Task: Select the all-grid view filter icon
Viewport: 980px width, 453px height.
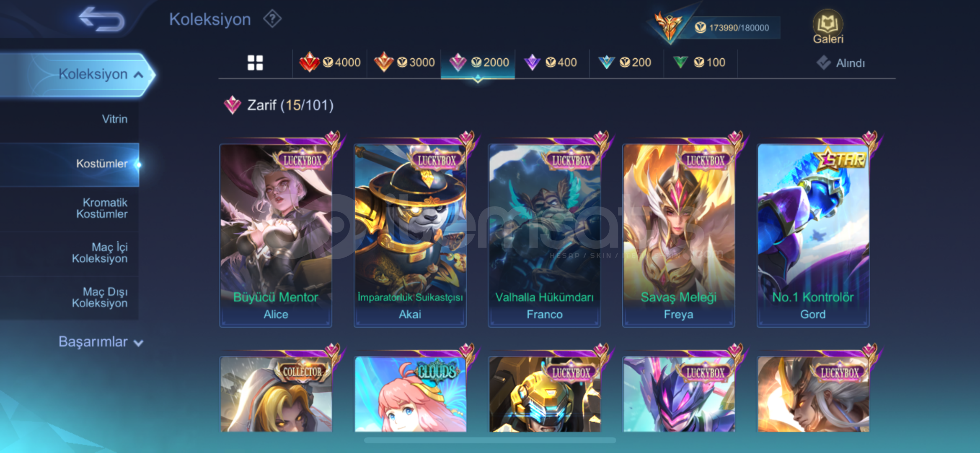Action: (255, 63)
